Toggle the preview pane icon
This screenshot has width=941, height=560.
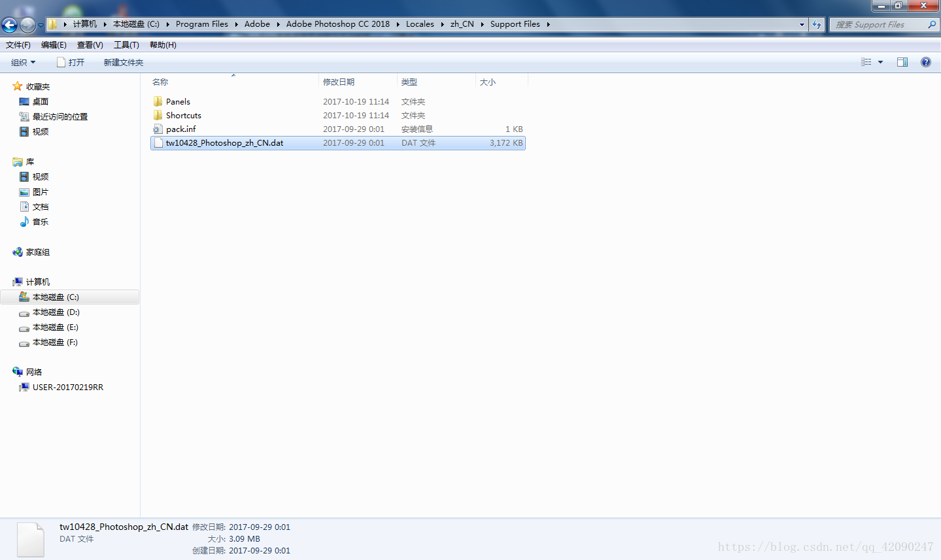[902, 62]
